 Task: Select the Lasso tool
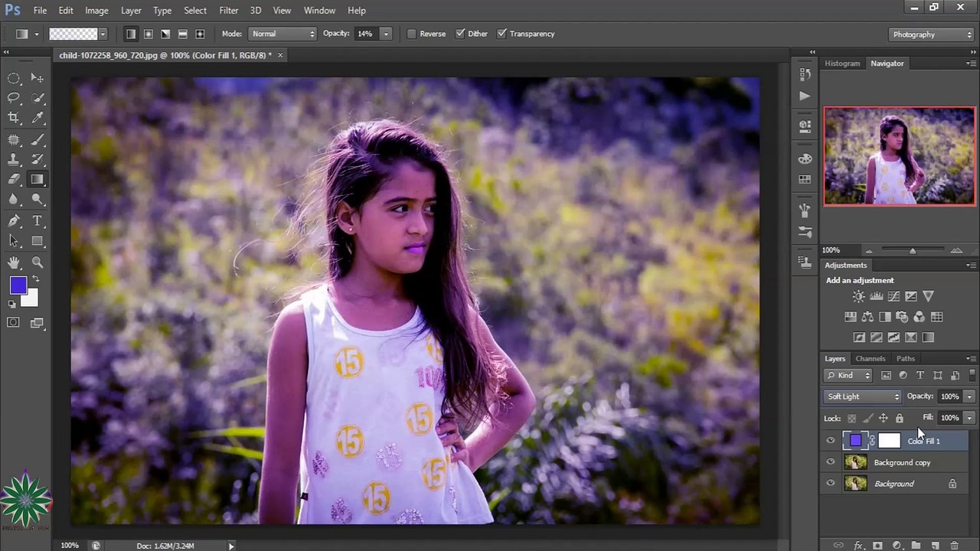point(14,98)
